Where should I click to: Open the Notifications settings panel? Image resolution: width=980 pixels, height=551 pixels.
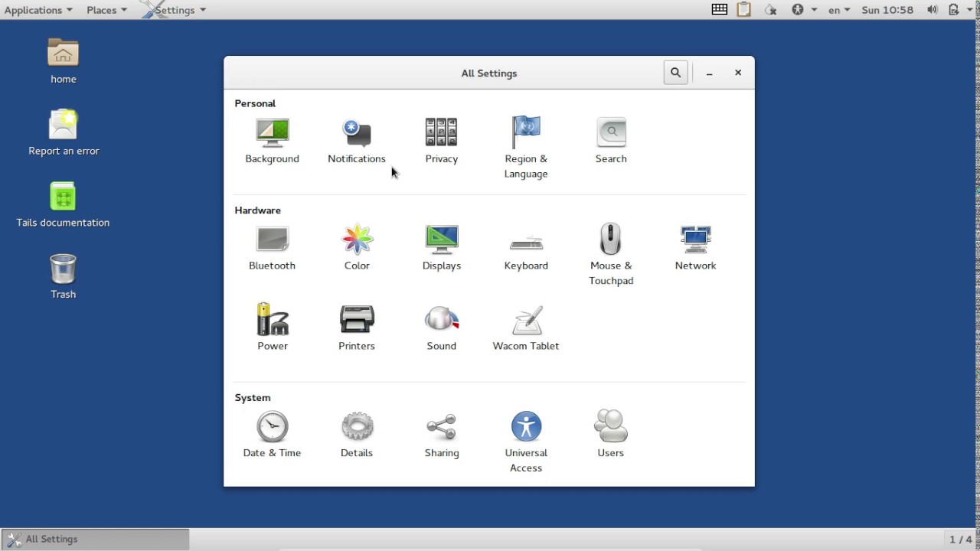[357, 142]
